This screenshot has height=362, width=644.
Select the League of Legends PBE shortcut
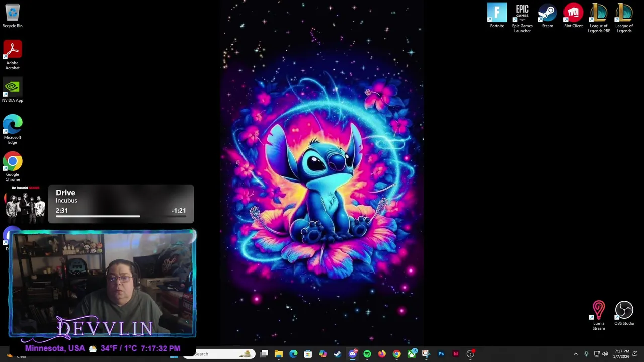(599, 18)
